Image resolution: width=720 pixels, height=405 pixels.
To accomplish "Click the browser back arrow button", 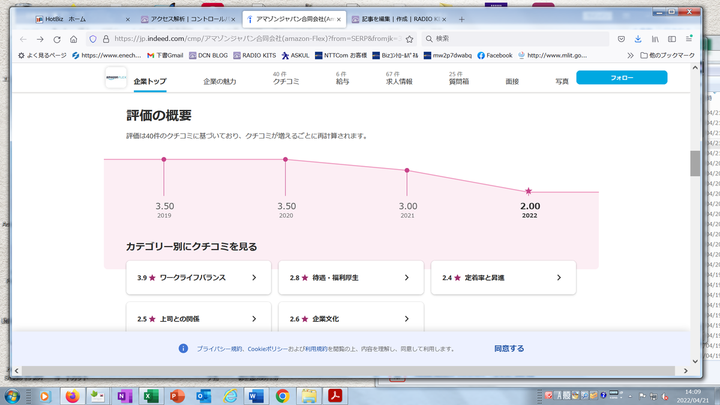I will coord(22,38).
